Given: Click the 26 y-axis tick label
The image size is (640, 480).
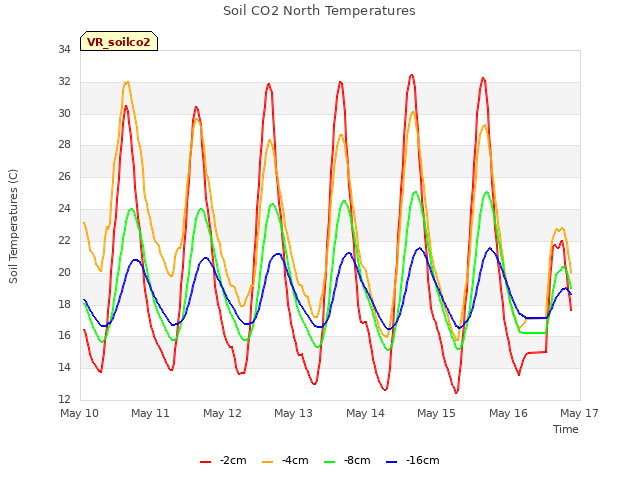Looking at the screenshot, I should [64, 176].
